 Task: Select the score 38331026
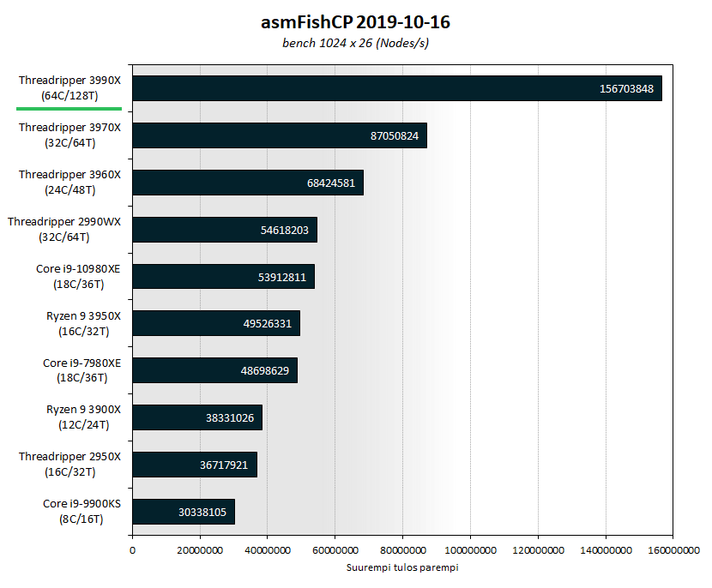[x=230, y=418]
